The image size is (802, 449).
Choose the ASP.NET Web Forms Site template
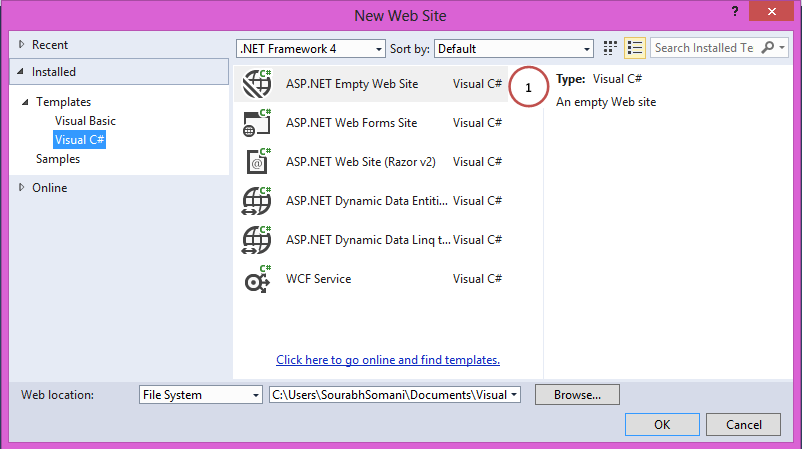point(371,123)
